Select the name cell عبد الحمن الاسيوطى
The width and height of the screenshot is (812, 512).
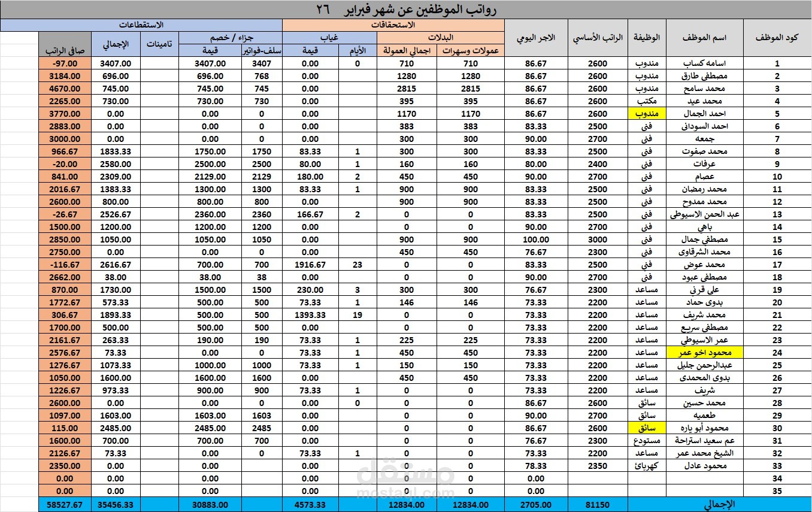(704, 214)
